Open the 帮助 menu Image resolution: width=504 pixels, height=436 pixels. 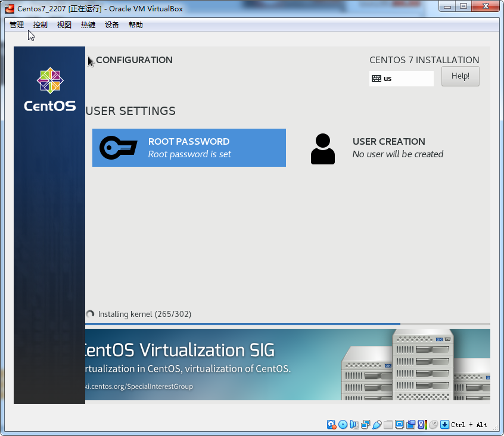pyautogui.click(x=136, y=25)
